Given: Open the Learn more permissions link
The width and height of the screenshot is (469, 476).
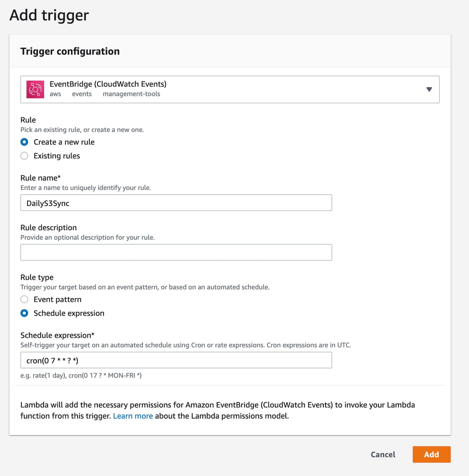Looking at the screenshot, I should (x=133, y=416).
